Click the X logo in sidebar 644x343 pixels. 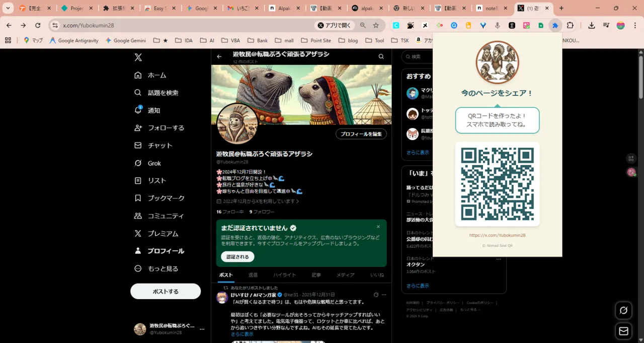138,57
